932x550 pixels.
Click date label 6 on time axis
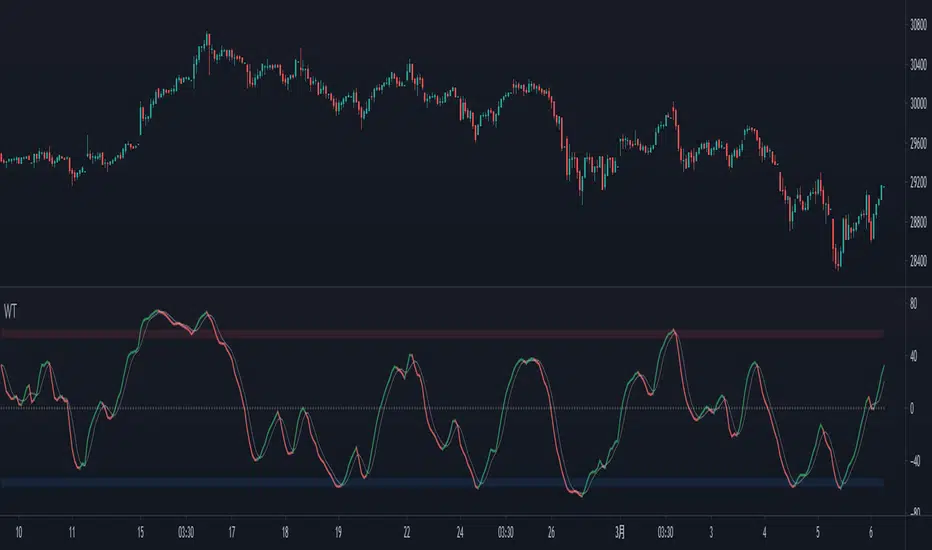[x=871, y=532]
